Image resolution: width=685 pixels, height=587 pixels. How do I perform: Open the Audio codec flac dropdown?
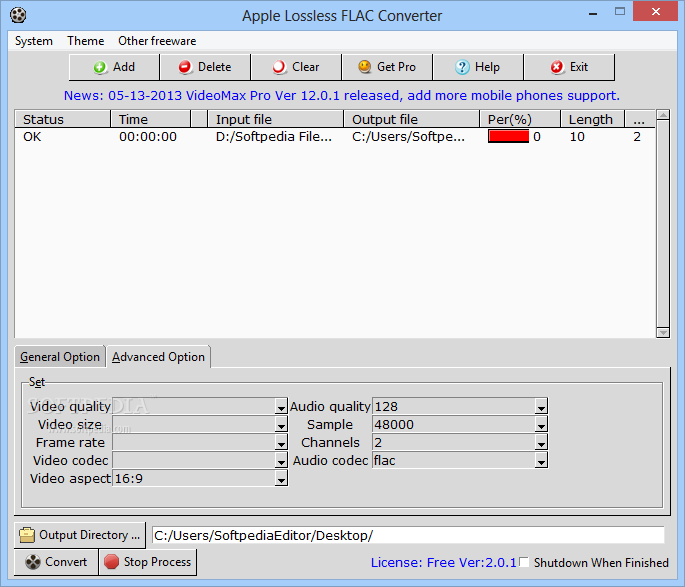pyautogui.click(x=541, y=461)
